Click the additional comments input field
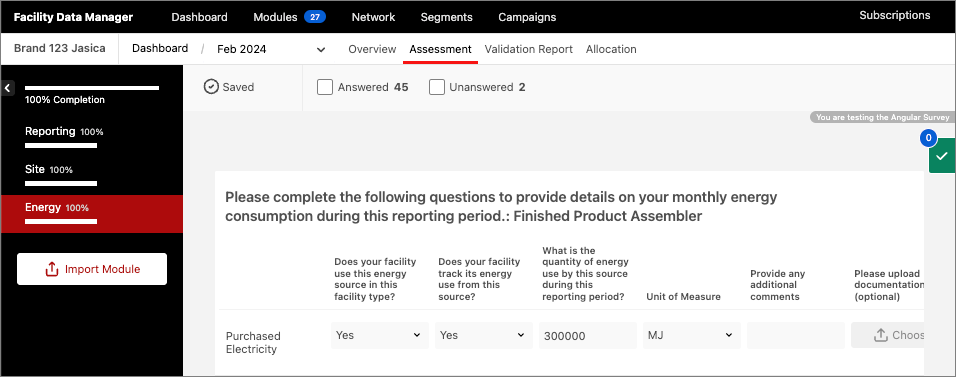The width and height of the screenshot is (956, 377). 796,335
